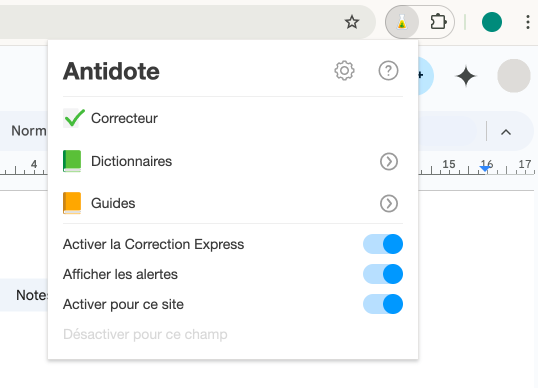Open the Gemini sparkle icon
This screenshot has width=538, height=388.
tap(466, 76)
